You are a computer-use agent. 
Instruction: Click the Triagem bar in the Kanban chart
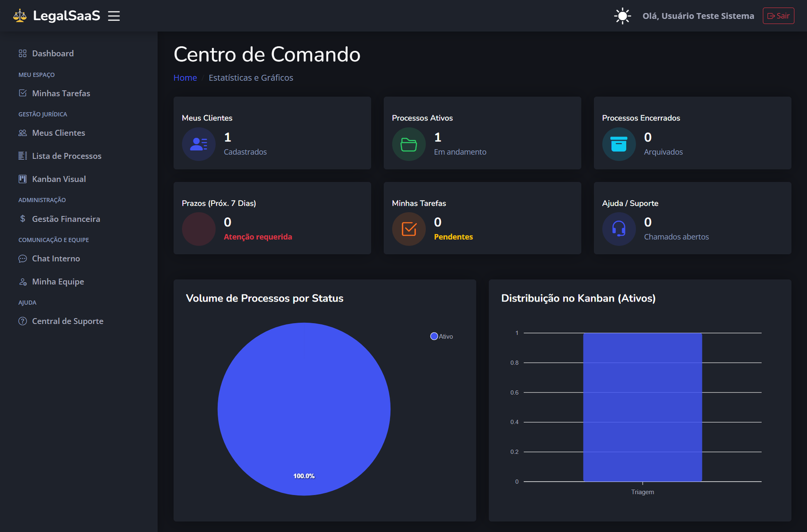click(643, 406)
